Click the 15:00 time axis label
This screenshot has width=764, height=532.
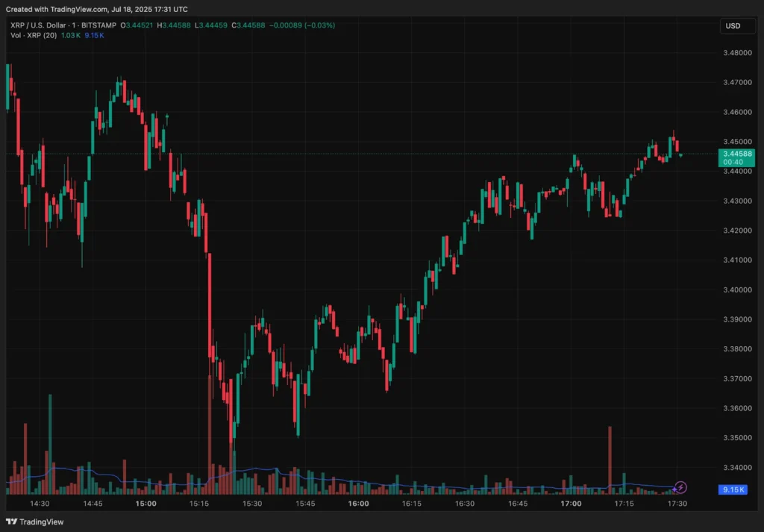[146, 503]
